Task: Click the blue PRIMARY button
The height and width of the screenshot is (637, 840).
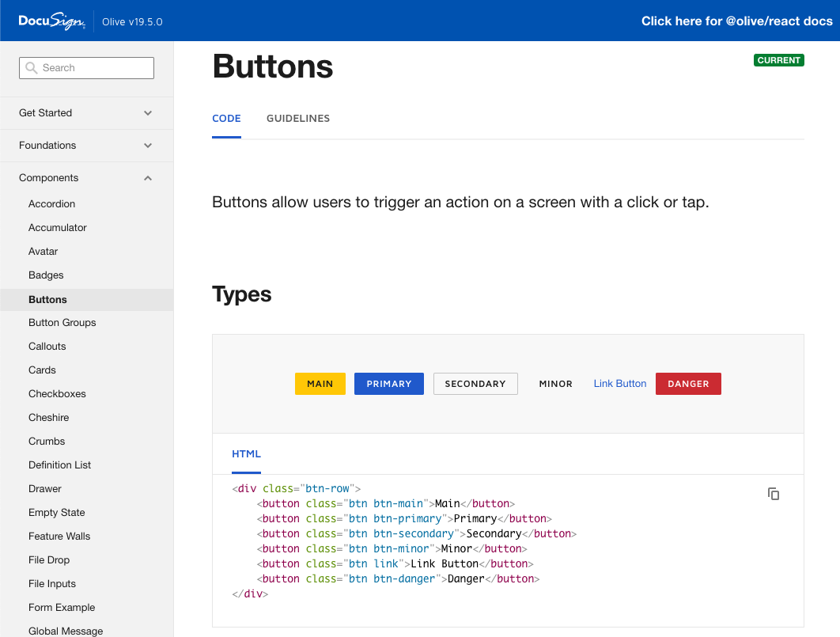Action: [x=389, y=384]
